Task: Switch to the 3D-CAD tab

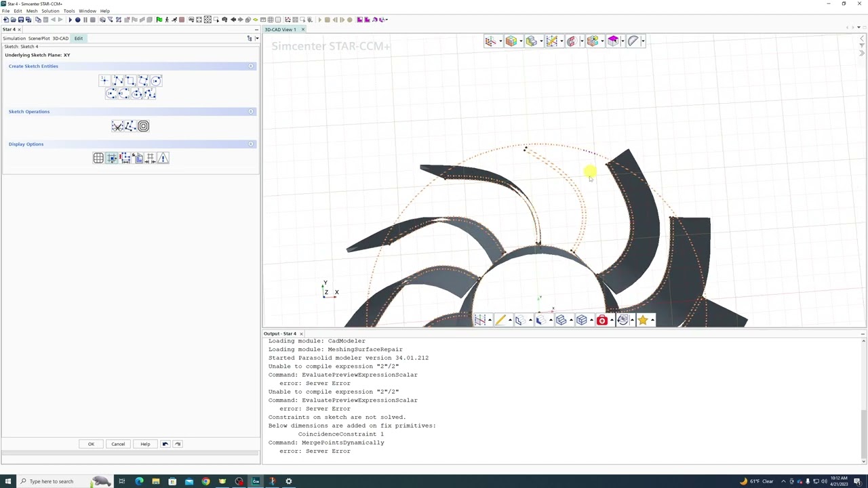Action: [60, 39]
